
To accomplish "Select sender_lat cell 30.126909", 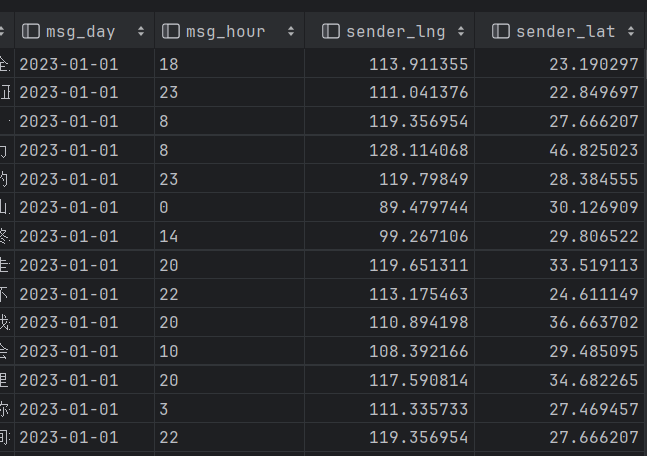I will click(x=560, y=207).
